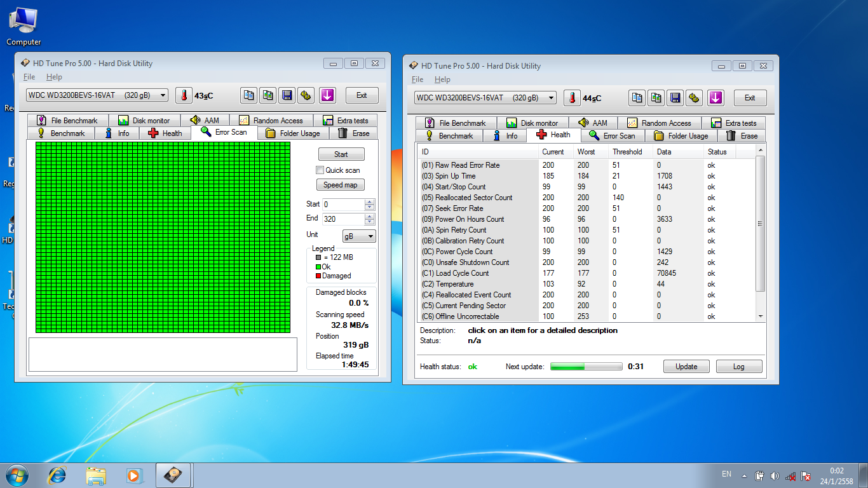Open Action Center flag tray icon

click(x=806, y=476)
